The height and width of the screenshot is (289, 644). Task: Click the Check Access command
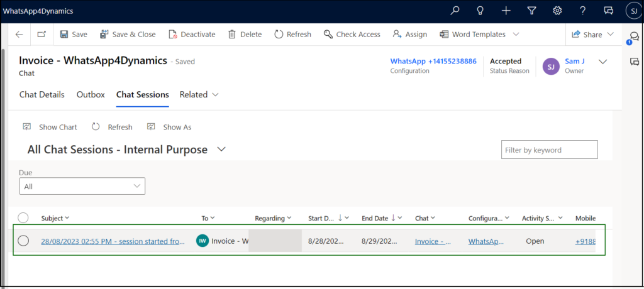click(x=352, y=35)
